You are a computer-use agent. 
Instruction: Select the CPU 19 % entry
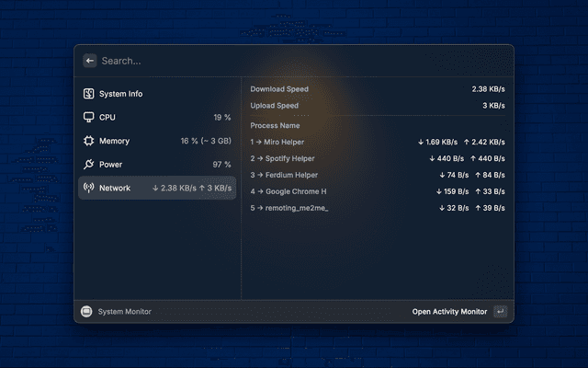point(156,118)
